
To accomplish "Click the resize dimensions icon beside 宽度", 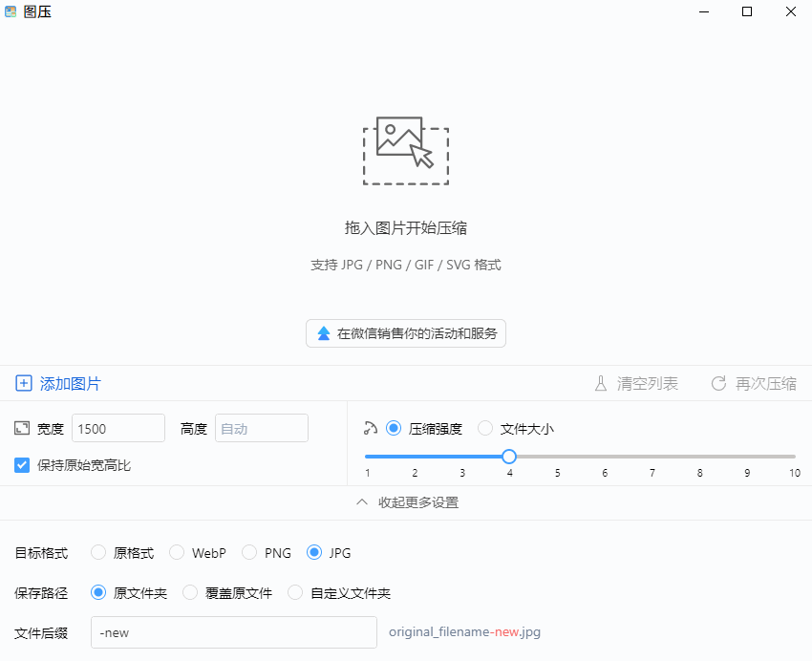I will [x=23, y=429].
